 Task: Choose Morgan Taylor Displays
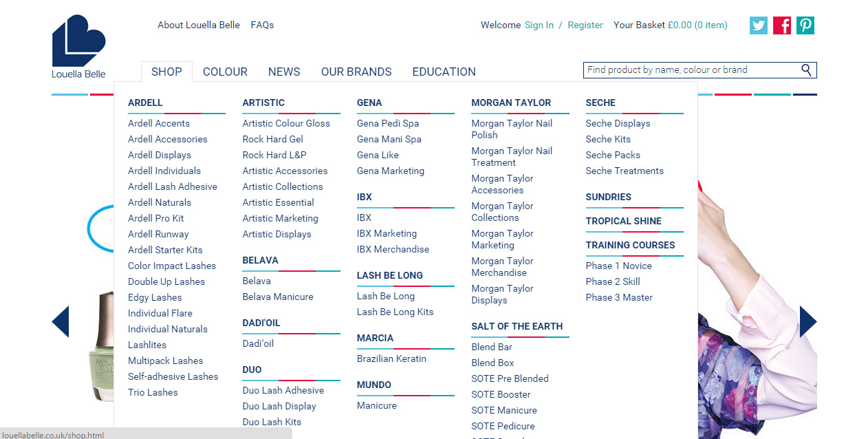click(x=502, y=295)
